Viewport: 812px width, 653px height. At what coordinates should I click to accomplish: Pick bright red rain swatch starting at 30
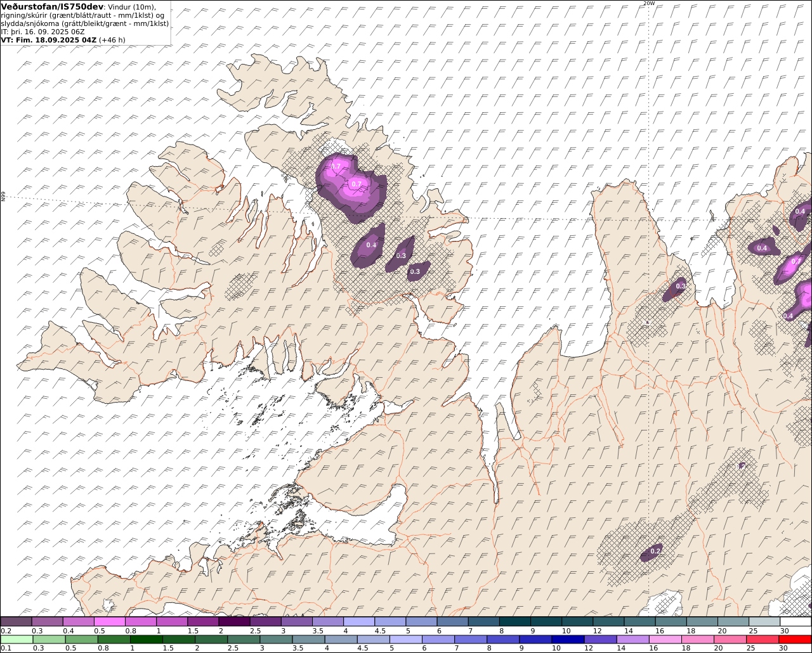coord(795,639)
